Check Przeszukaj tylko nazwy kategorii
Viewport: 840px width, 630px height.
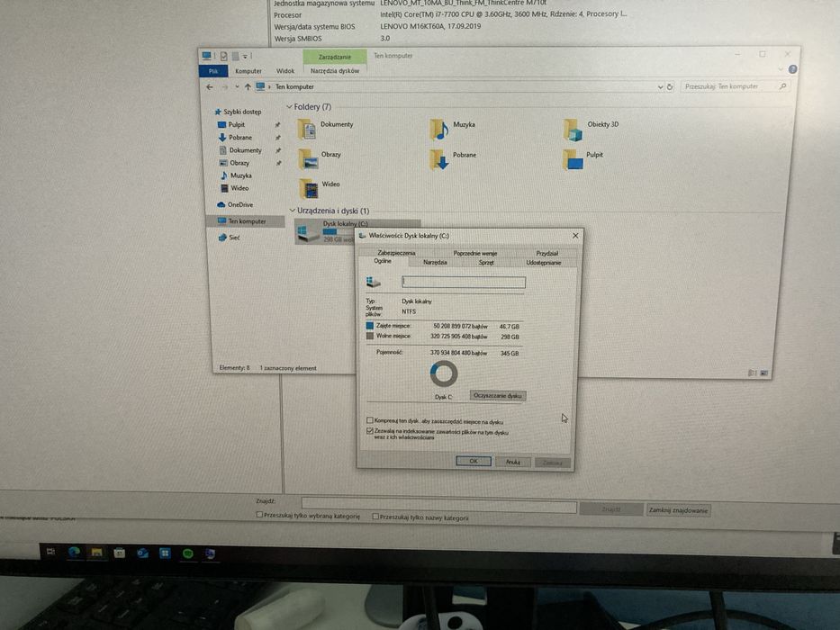375,517
